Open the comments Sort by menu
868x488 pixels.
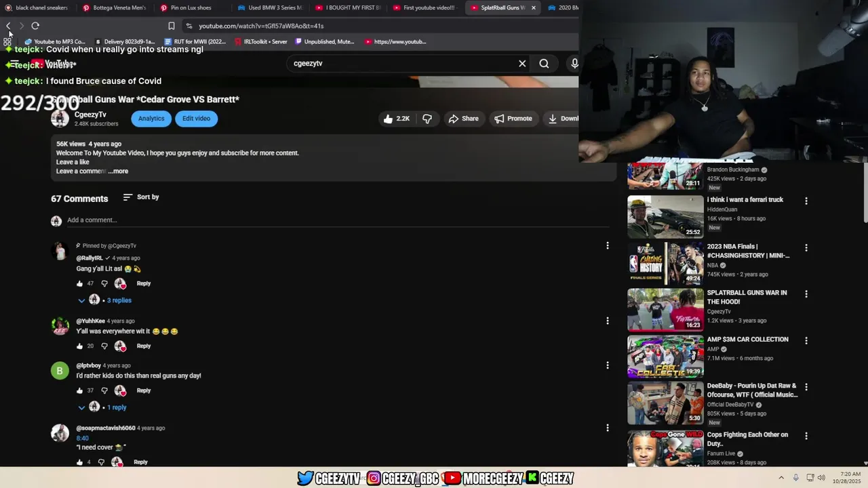(x=141, y=197)
